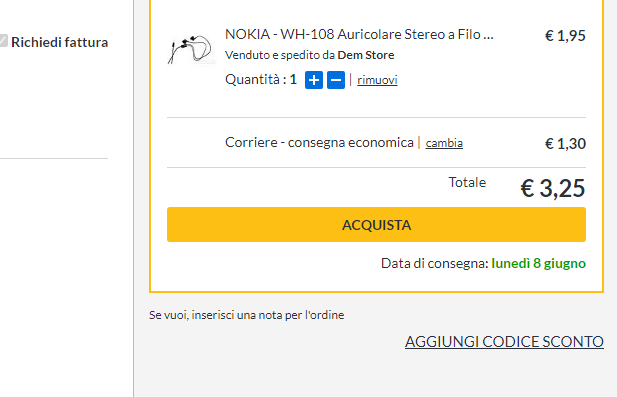The width and height of the screenshot is (617, 397).
Task: Click the product price € 1,95
Action: (565, 36)
